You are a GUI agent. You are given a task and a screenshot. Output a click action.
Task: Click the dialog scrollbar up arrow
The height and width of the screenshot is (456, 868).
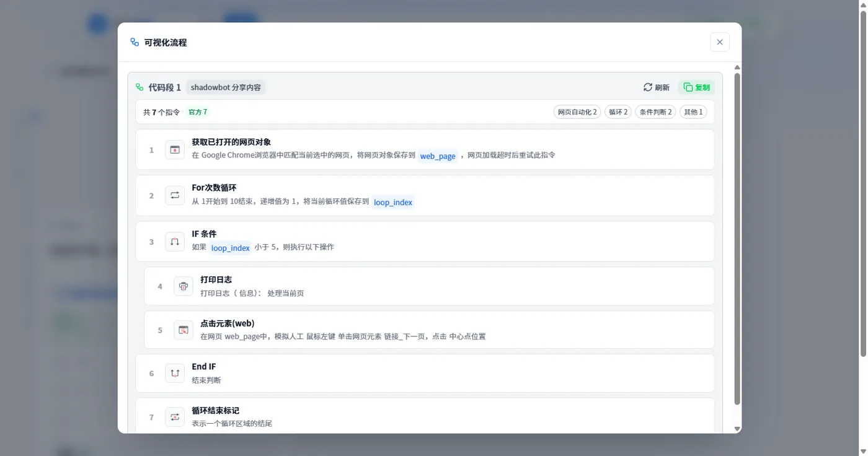737,68
